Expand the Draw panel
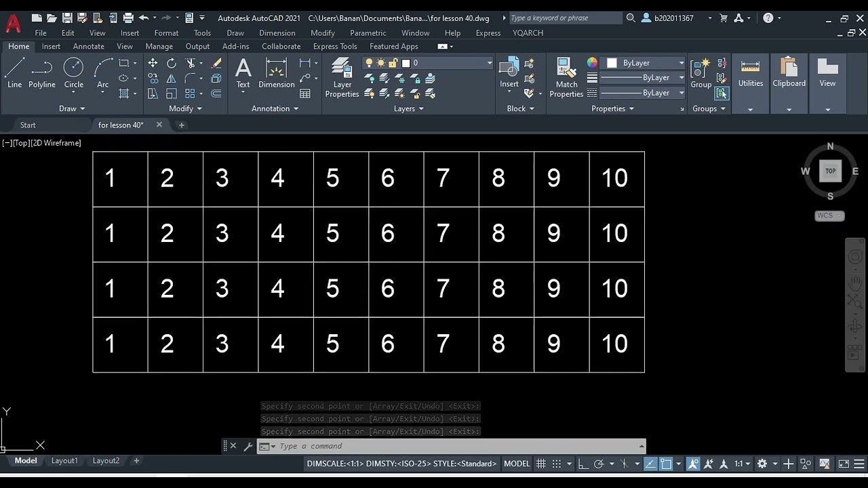 pos(72,108)
